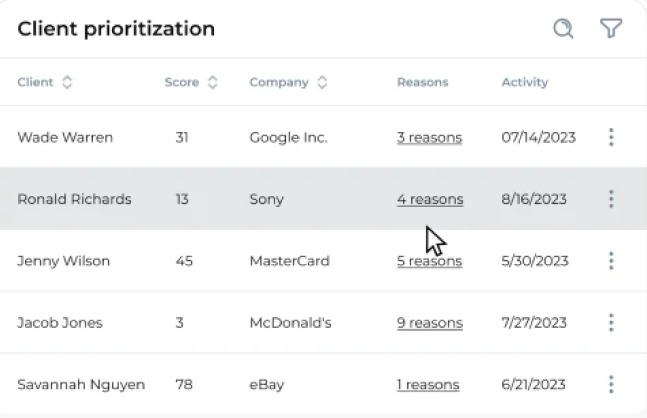
Task: Click the Jacob Jones client name
Action: 60,323
